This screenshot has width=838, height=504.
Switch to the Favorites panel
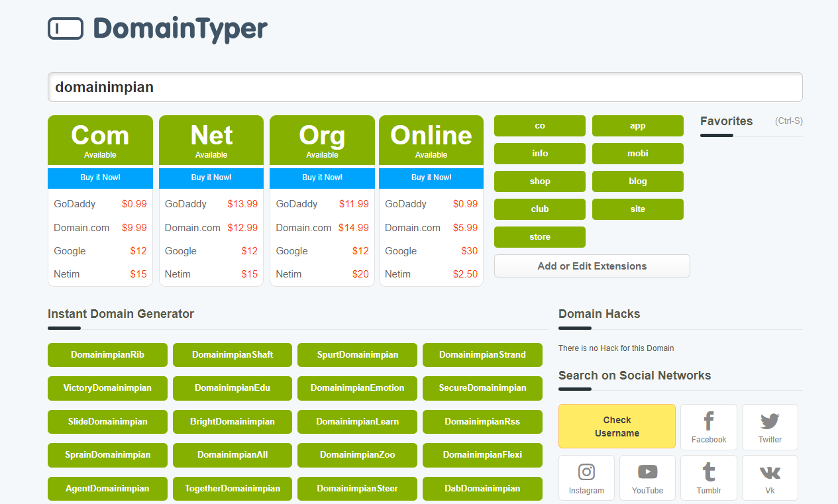tap(726, 121)
